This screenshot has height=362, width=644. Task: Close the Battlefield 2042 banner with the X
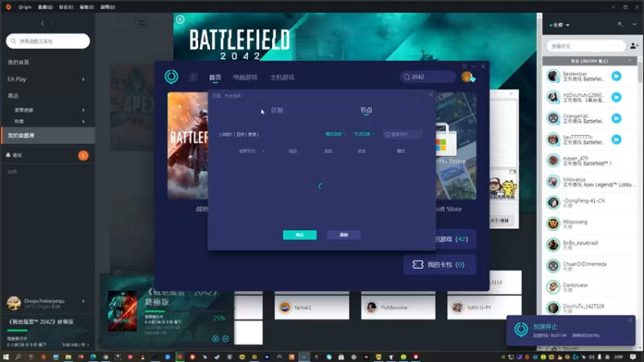click(x=180, y=19)
